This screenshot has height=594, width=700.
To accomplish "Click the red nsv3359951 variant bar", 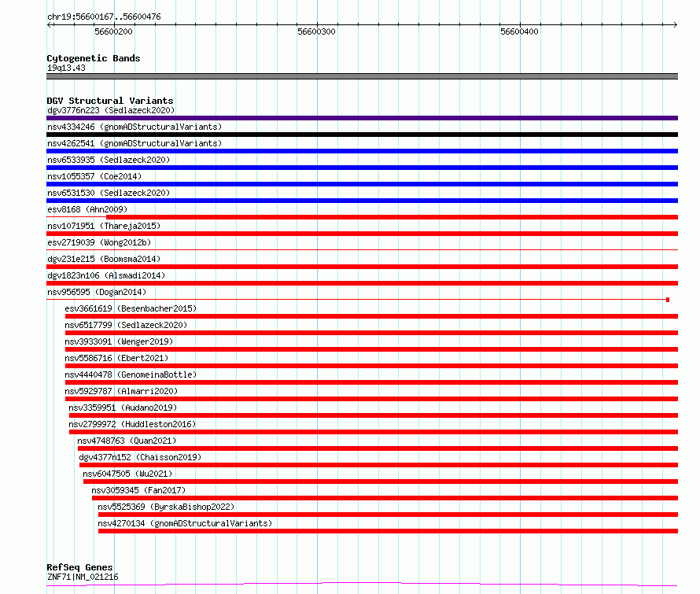I will coord(374,415).
